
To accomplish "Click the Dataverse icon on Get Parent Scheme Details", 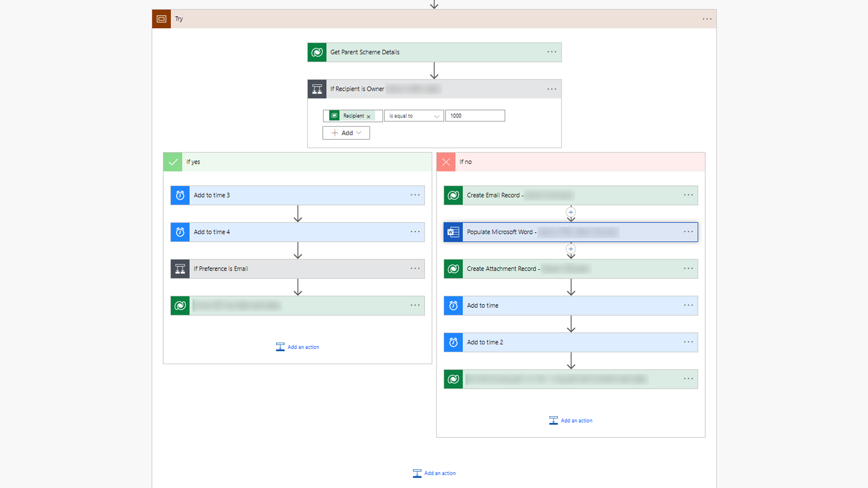I will pyautogui.click(x=317, y=52).
